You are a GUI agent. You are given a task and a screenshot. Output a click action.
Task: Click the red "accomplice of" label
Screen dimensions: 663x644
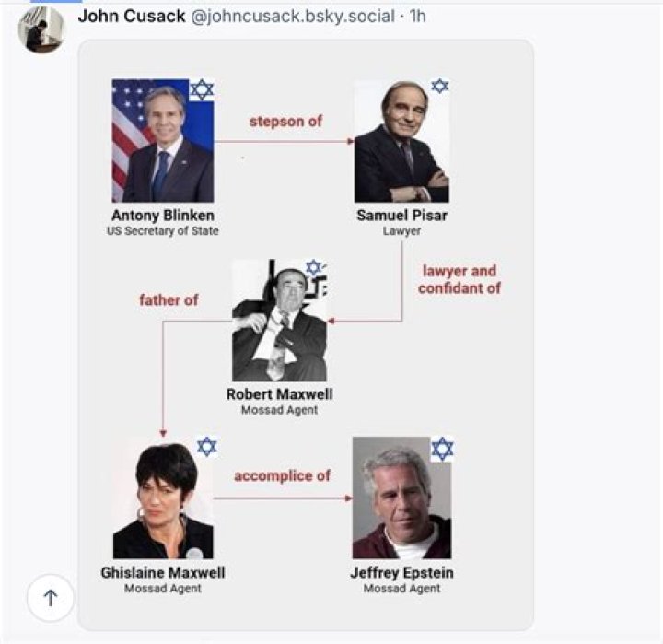coord(282,476)
